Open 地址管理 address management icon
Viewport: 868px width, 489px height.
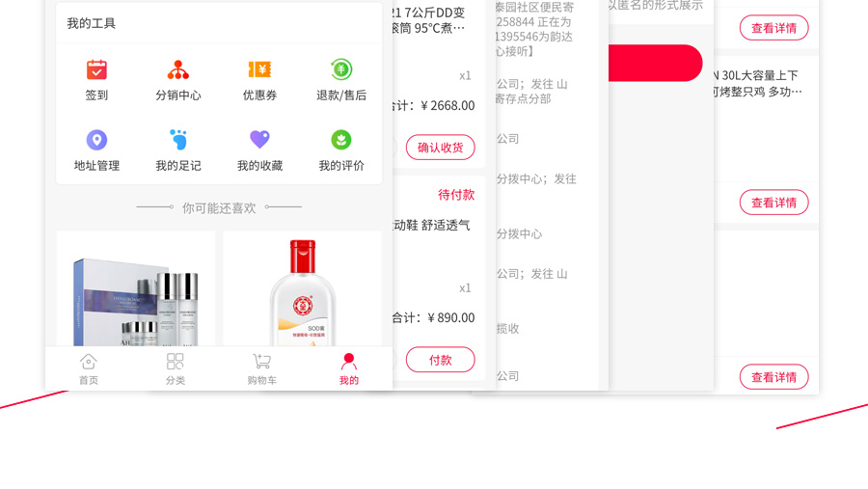96,140
